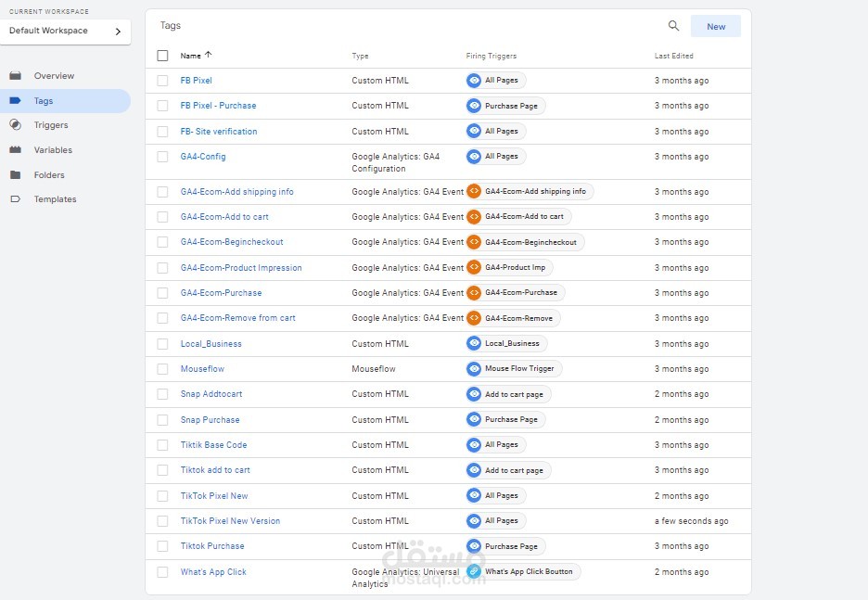Click the 'a few seconds ago' timestamp
Screen dimensions: 868x600
pyautogui.click(x=692, y=521)
